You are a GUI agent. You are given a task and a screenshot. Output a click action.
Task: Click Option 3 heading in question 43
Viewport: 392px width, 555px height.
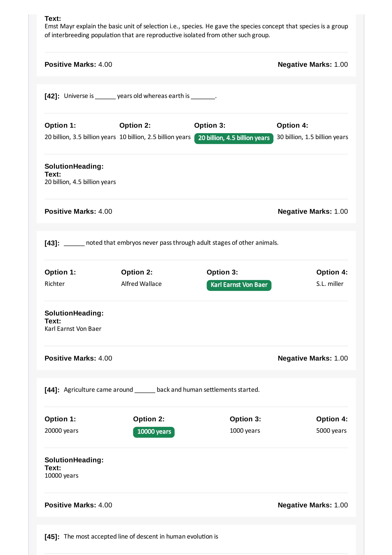pyautogui.click(x=222, y=272)
